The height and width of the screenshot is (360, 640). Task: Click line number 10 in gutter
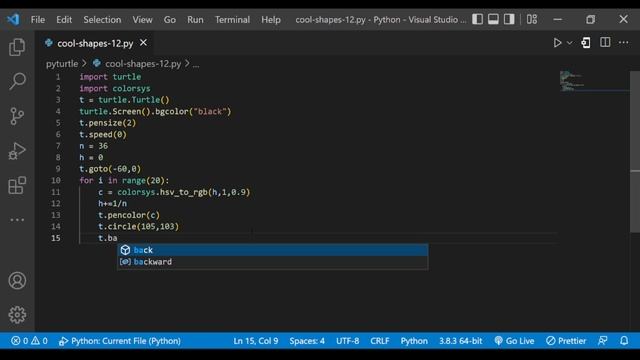click(56, 180)
